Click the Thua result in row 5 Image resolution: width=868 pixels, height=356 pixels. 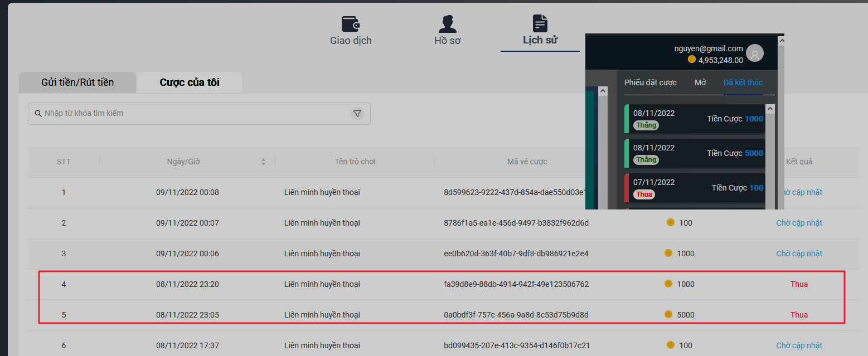click(x=799, y=315)
